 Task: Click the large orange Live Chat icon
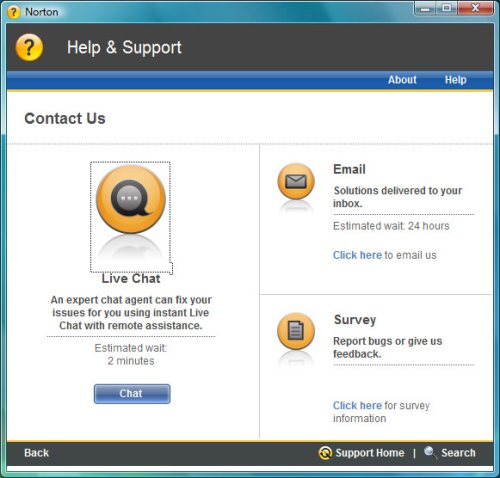click(x=131, y=199)
